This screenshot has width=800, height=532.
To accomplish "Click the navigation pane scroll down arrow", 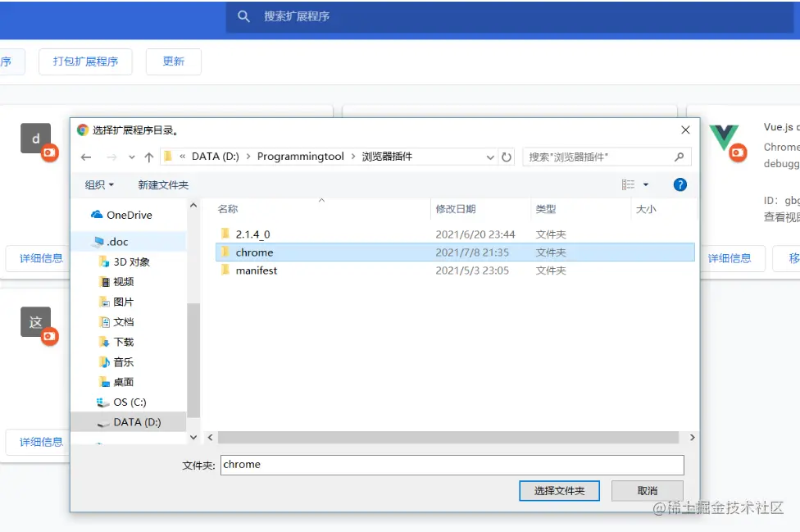I will [x=193, y=437].
